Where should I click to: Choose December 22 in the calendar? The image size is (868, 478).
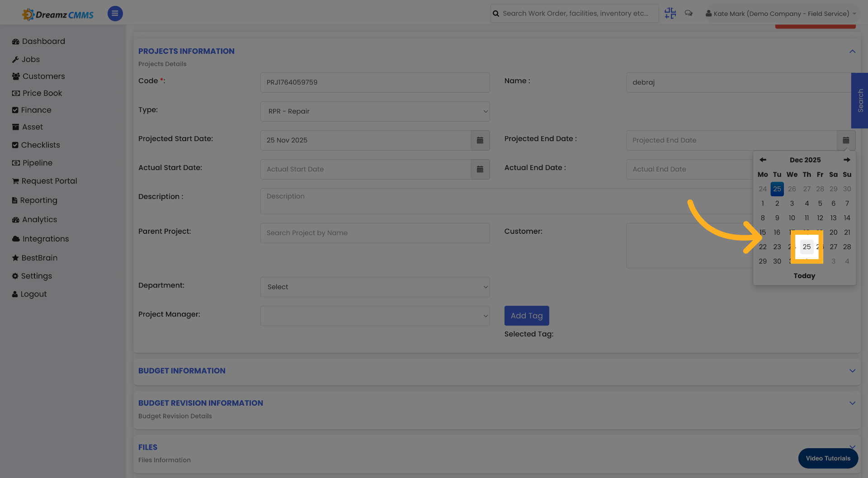763,247
